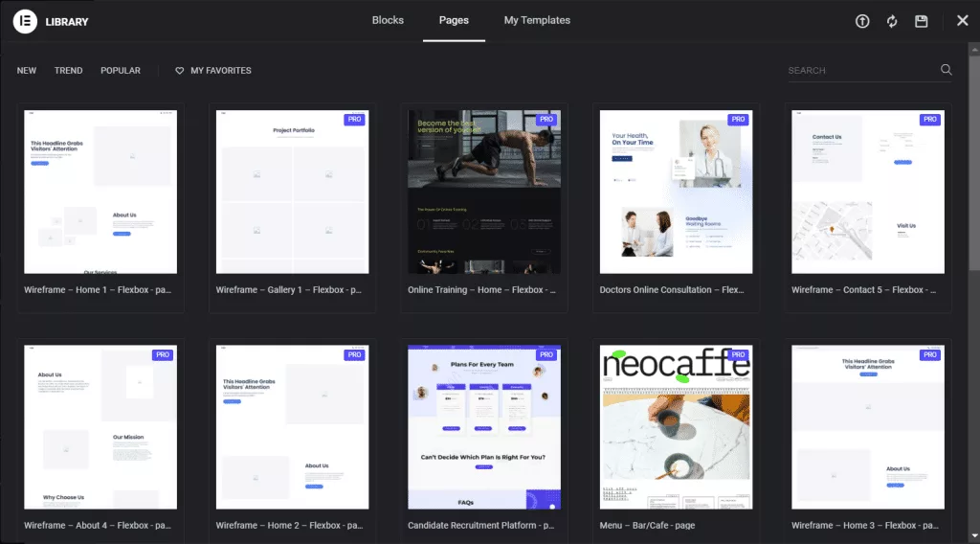Click PRO badge on Wireframe Home 2

point(354,354)
